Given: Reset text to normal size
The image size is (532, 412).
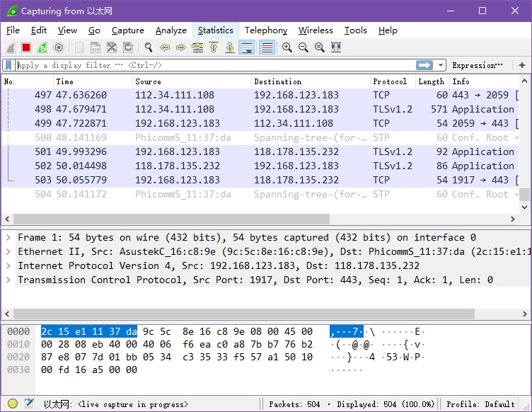Looking at the screenshot, I should [x=320, y=47].
